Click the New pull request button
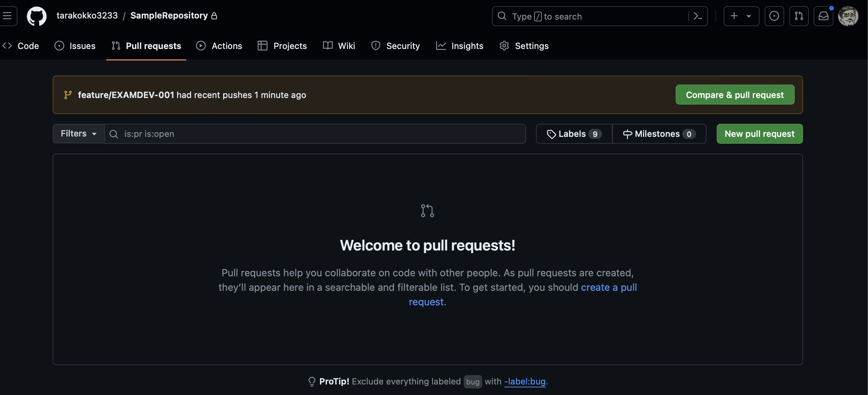The width and height of the screenshot is (868, 395). [x=759, y=134]
